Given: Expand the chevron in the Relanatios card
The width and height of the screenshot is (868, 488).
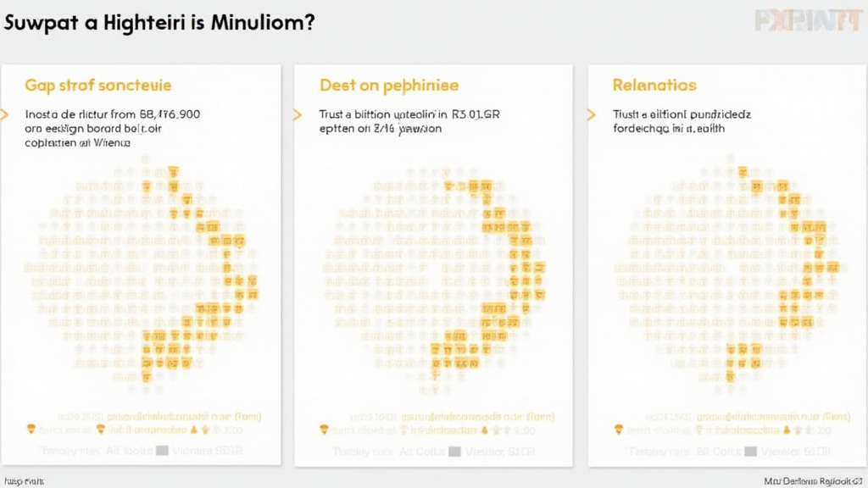Looking at the screenshot, I should pos(591,114).
